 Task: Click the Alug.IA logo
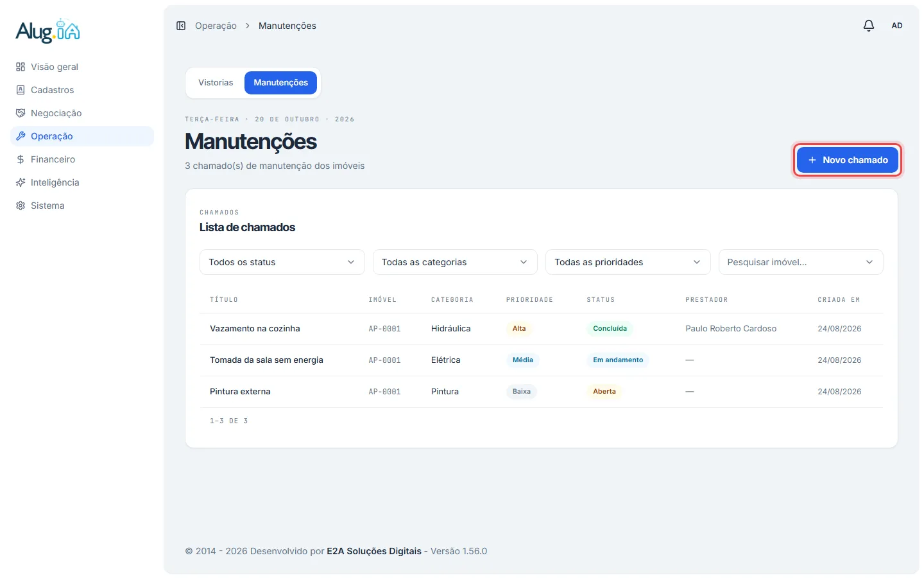pos(48,31)
